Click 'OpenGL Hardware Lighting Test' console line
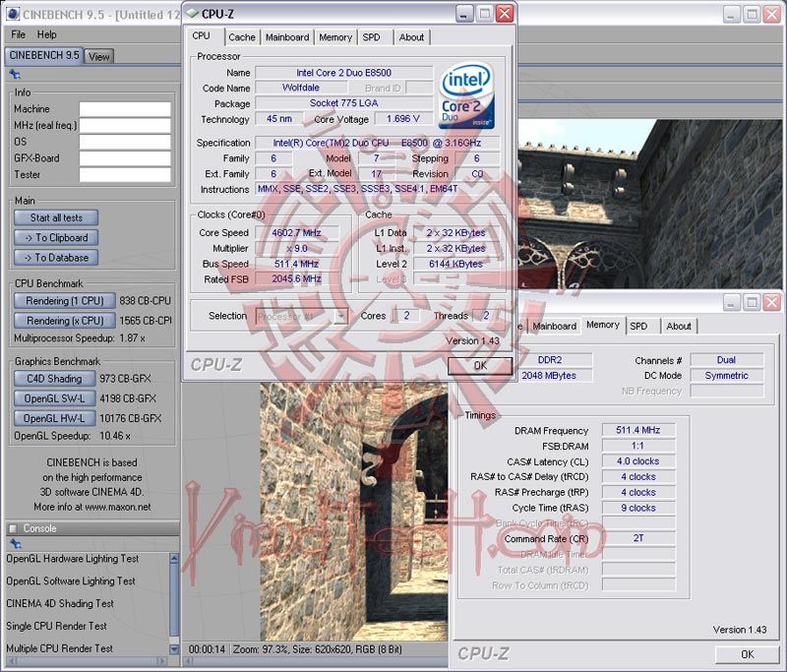The image size is (787, 672). click(72, 559)
